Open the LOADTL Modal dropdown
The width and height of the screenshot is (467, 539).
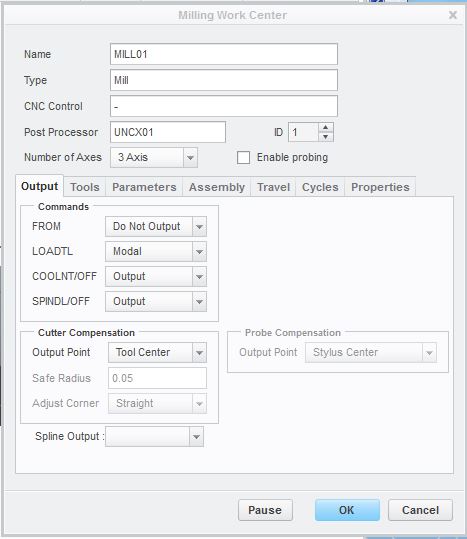tap(156, 252)
